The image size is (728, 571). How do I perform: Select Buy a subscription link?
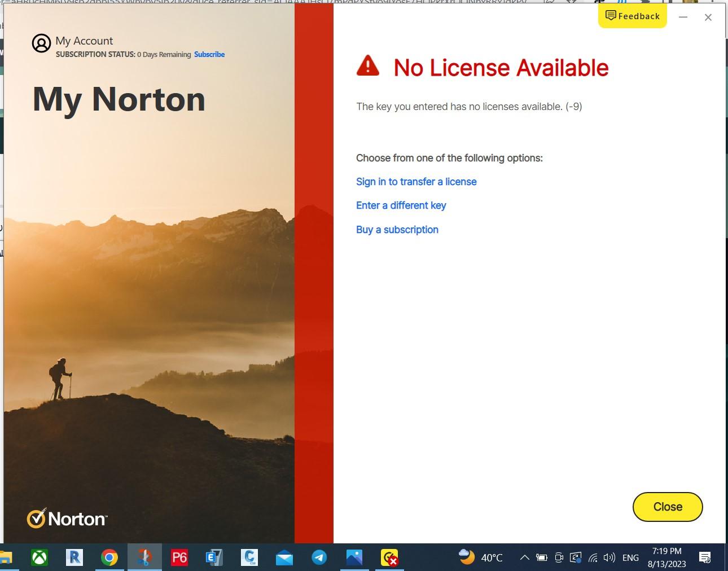(397, 230)
